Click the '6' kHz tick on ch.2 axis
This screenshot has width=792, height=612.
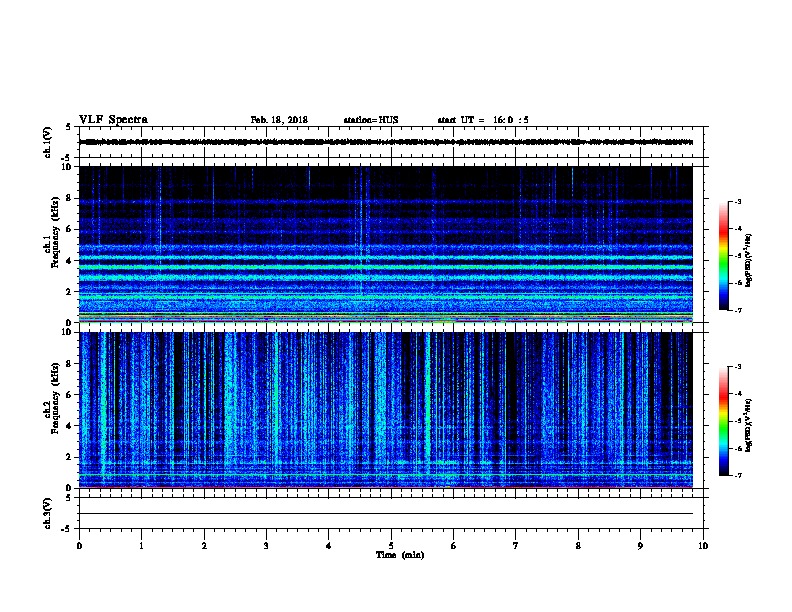point(69,395)
